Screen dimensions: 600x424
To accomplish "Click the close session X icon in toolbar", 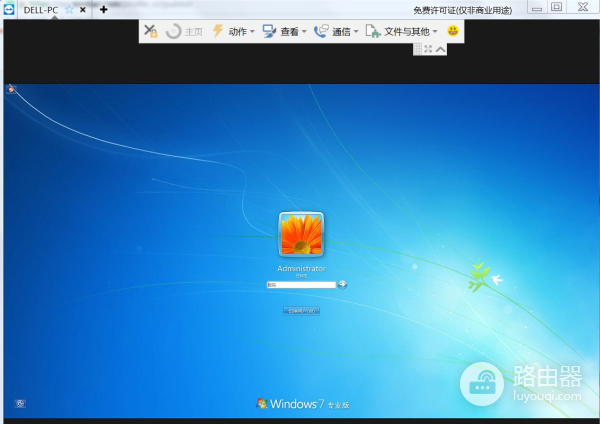I will [x=150, y=31].
